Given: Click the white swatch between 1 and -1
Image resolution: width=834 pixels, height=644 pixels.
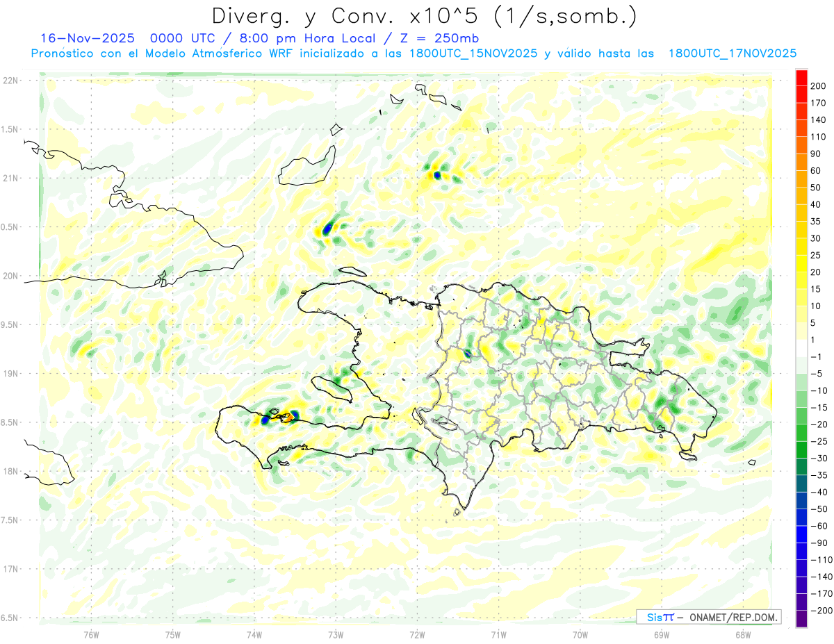Looking at the screenshot, I should point(801,348).
